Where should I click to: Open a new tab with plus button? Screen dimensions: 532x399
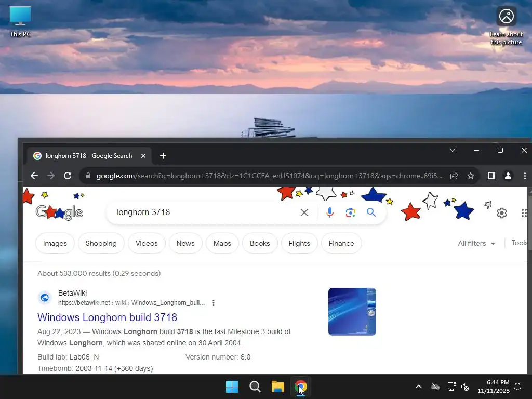(x=163, y=156)
